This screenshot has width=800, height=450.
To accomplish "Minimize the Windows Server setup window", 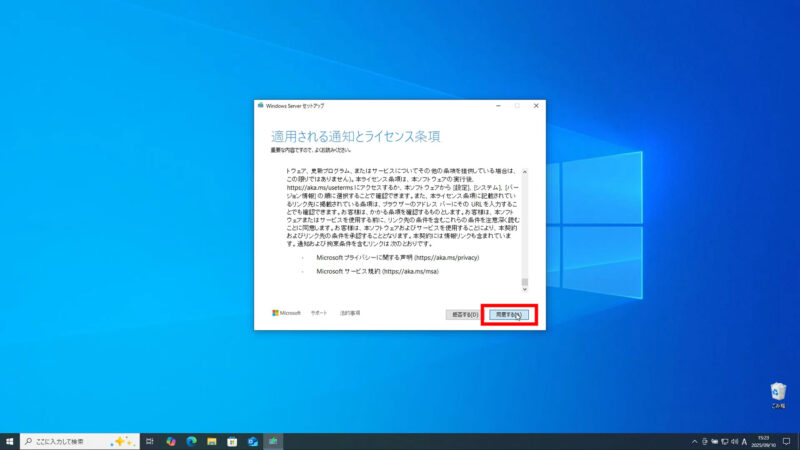I will pos(497,105).
